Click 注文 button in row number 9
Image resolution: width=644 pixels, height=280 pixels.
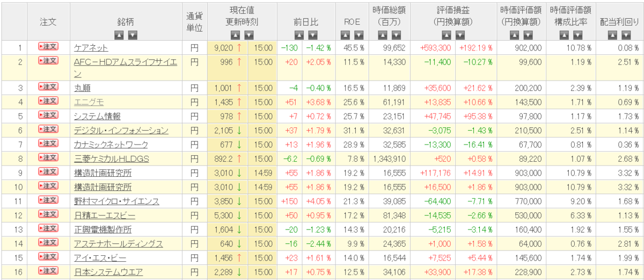click(48, 172)
